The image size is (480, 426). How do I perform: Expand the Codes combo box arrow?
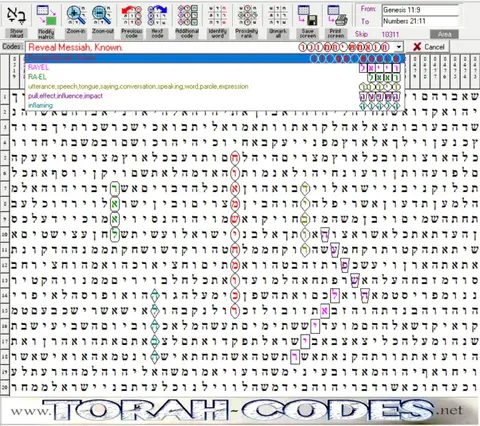pyautogui.click(x=399, y=47)
